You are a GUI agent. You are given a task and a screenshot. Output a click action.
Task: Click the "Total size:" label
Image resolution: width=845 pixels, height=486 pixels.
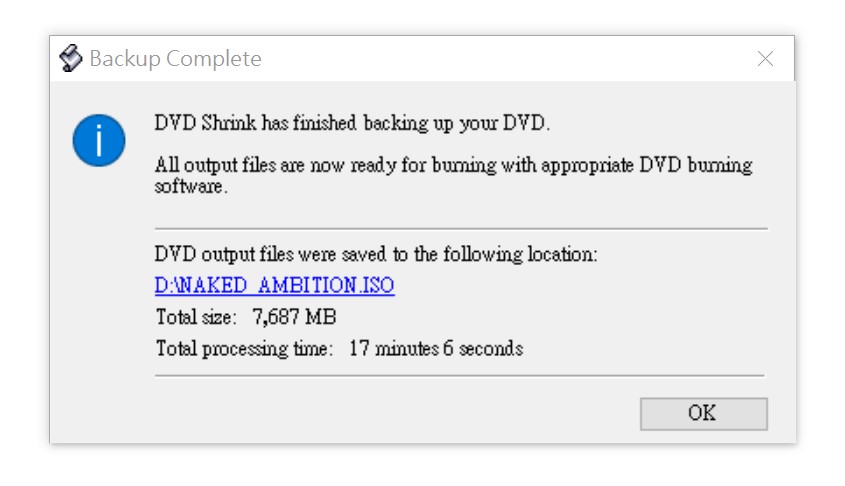point(196,318)
